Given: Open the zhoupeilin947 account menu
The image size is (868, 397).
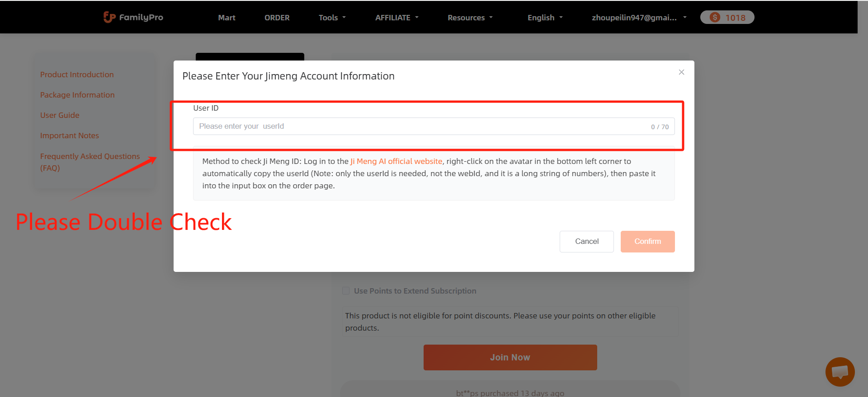Looking at the screenshot, I should [x=639, y=18].
